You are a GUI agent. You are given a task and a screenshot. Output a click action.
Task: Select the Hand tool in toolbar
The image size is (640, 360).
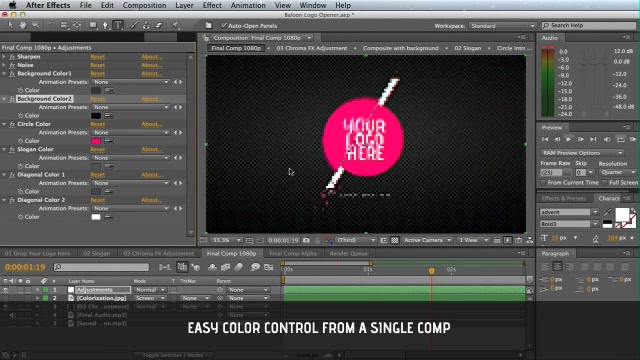tap(23, 25)
